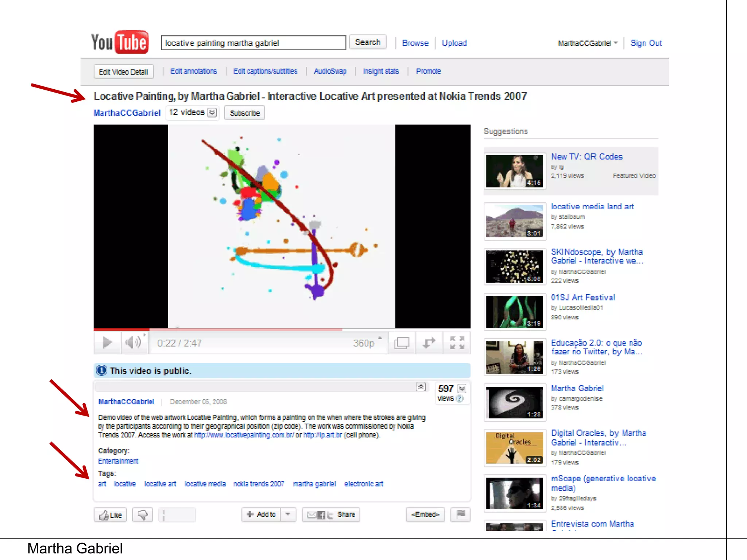Click the YouTube logo

pyautogui.click(x=120, y=42)
